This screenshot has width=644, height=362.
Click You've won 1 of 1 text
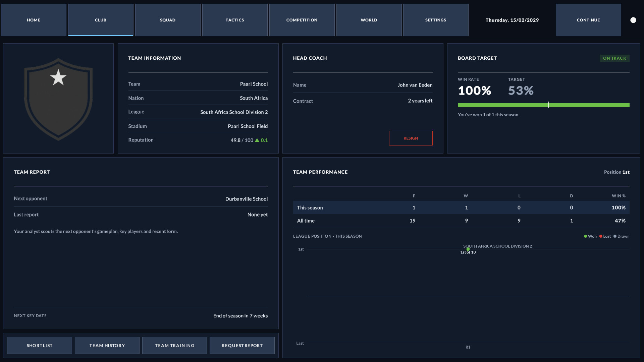click(x=488, y=115)
